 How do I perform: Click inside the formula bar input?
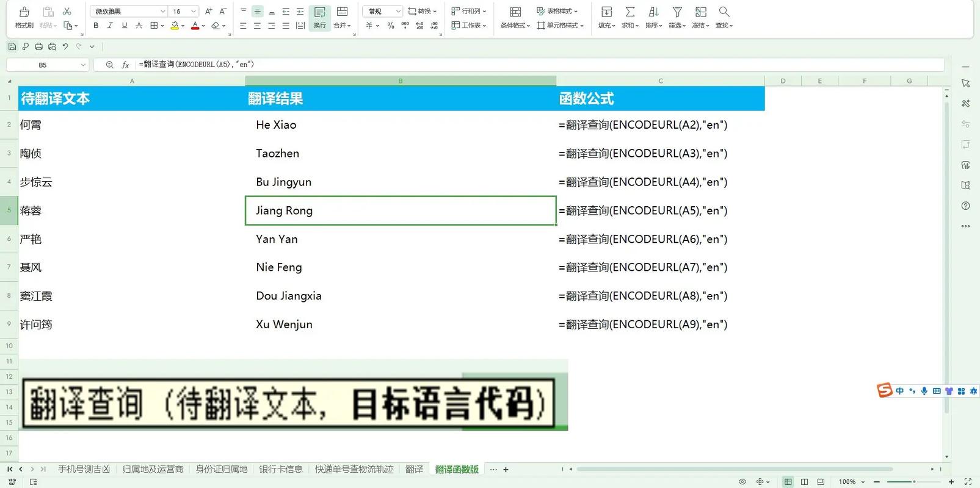click(x=540, y=65)
